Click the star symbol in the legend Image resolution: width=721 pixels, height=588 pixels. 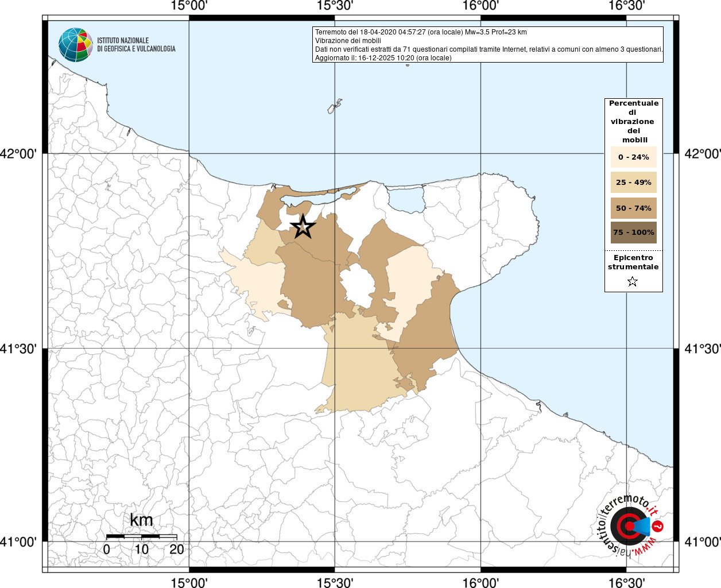click(x=633, y=281)
